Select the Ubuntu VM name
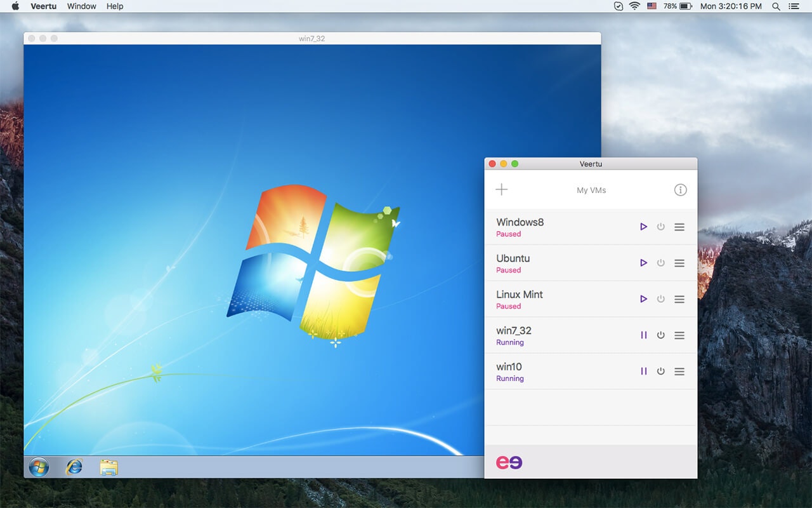812x508 pixels. 513,258
